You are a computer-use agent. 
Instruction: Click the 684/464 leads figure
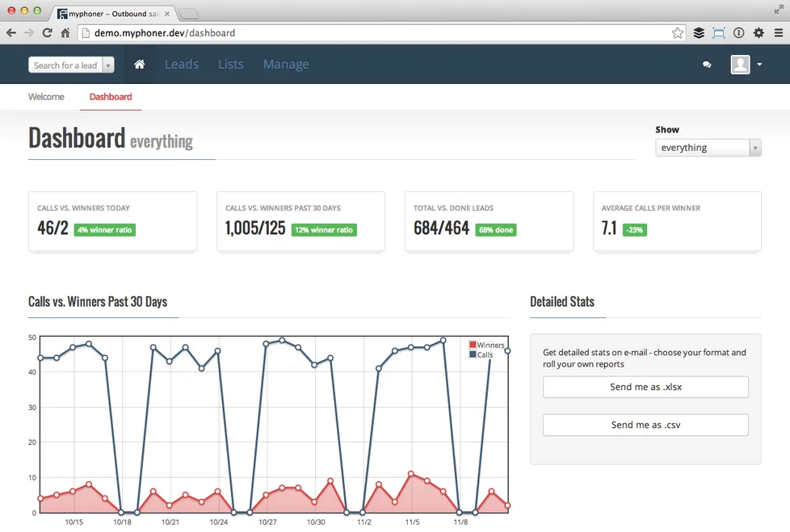[441, 228]
